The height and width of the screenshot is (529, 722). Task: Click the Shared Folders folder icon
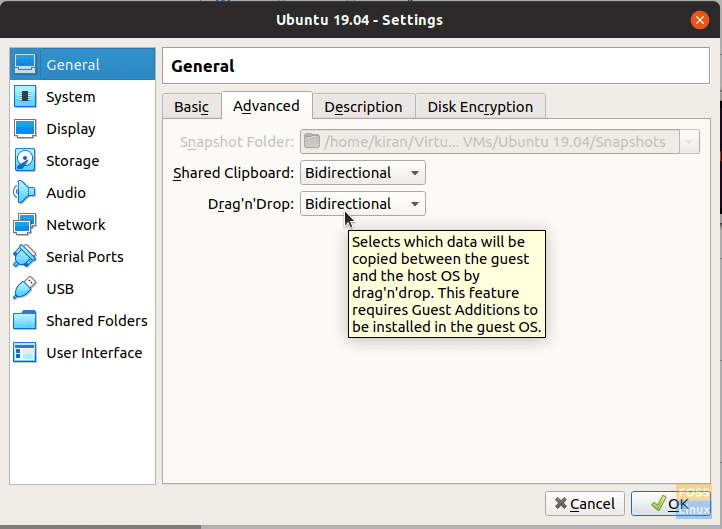(x=25, y=320)
